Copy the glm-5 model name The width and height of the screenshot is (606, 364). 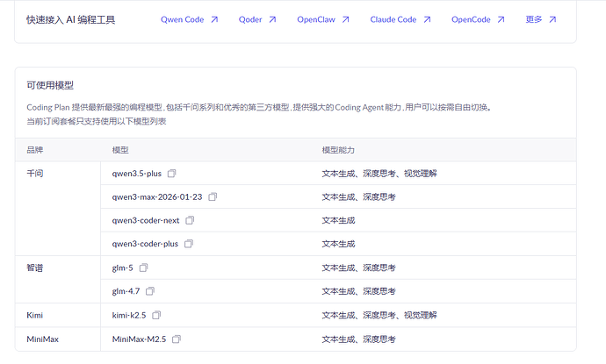click(x=143, y=268)
